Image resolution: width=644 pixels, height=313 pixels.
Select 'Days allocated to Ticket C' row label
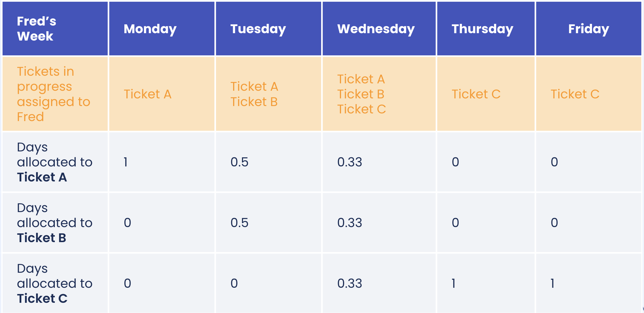55,283
